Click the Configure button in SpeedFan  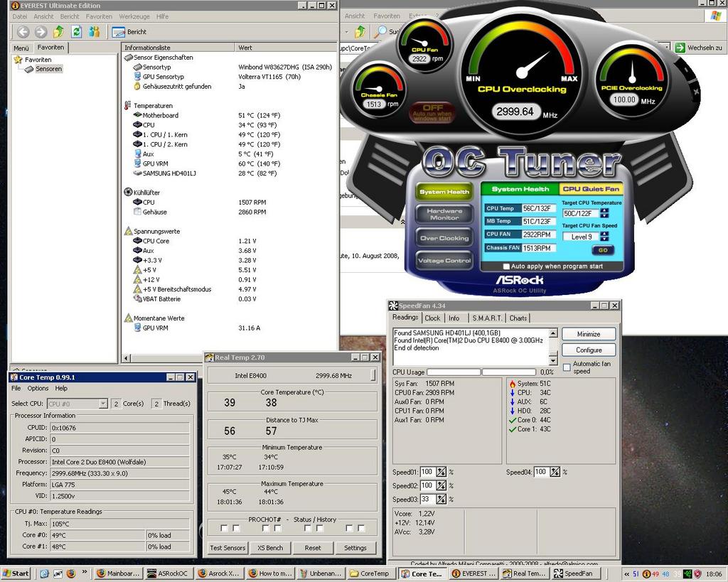588,350
